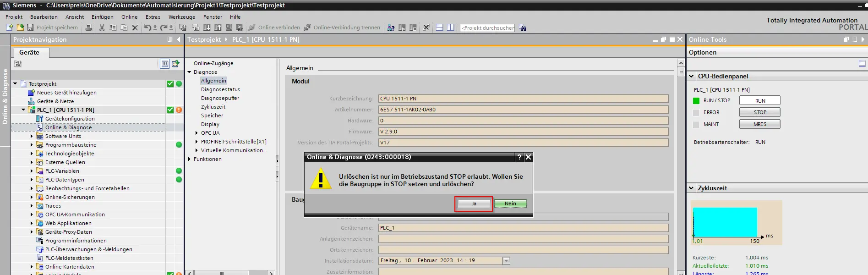Collapse the CPU-Bedienpanel section
868x275 pixels.
[692, 76]
